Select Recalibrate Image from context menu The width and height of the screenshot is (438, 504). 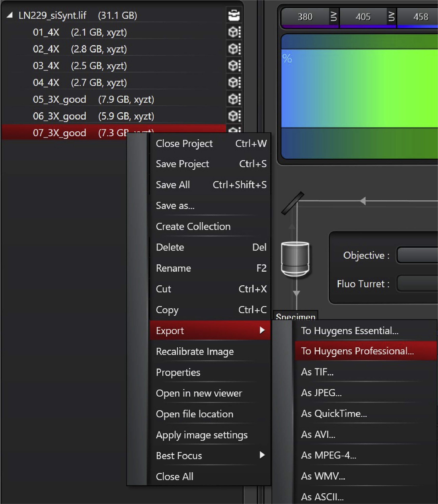[x=195, y=351]
